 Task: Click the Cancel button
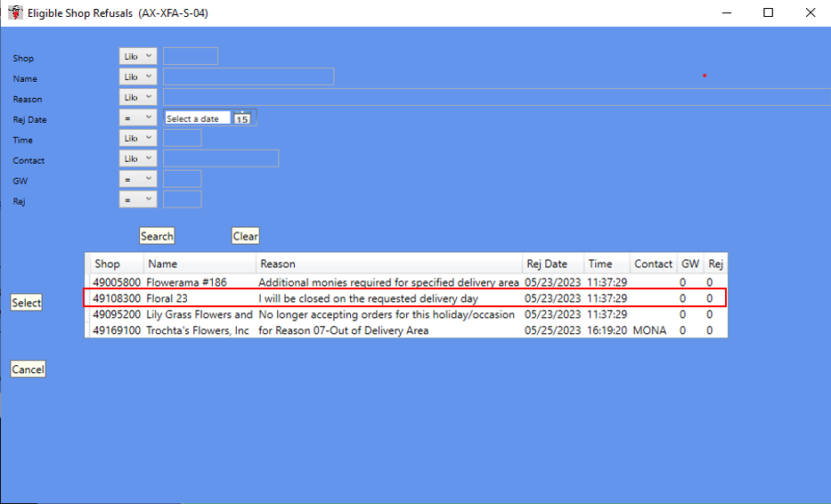click(x=29, y=369)
